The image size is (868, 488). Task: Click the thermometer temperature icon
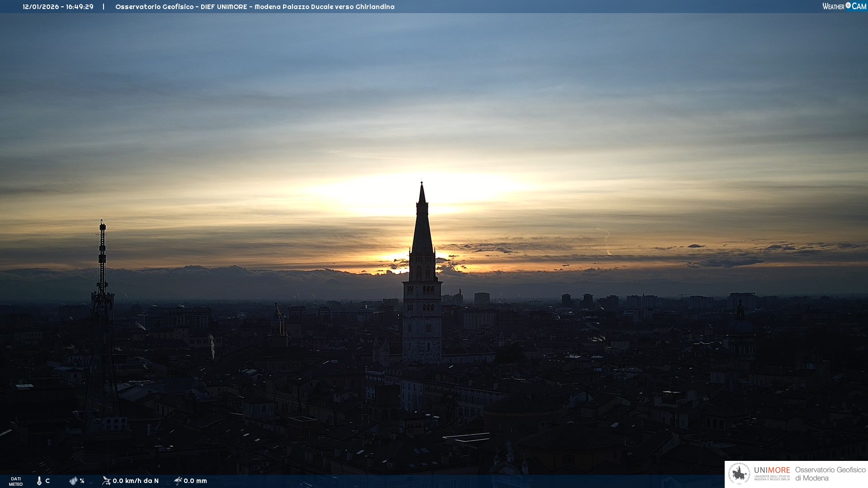tap(39, 481)
